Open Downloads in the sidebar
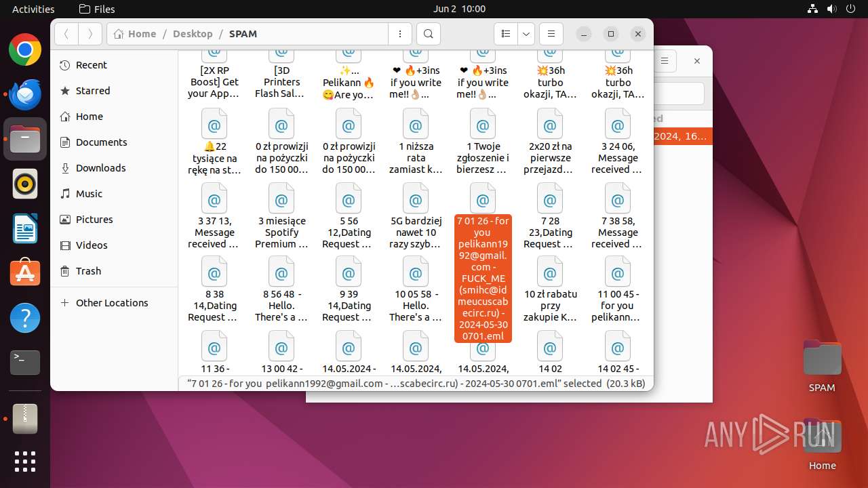Image resolution: width=868 pixels, height=488 pixels. pos(114,168)
